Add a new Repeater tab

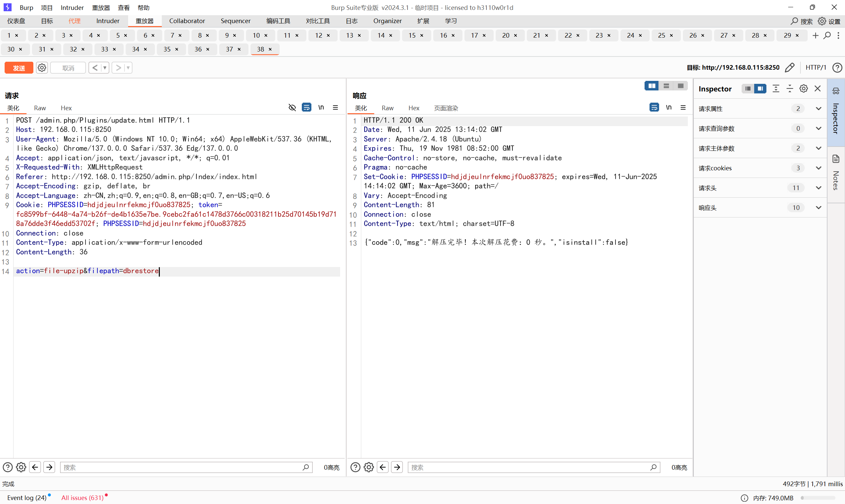tap(815, 35)
